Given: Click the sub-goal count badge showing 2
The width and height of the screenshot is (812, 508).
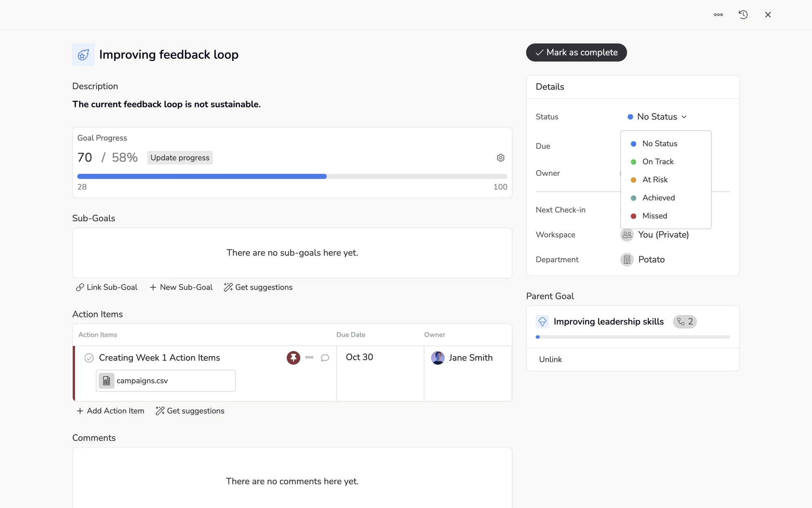Looking at the screenshot, I should pyautogui.click(x=685, y=322).
